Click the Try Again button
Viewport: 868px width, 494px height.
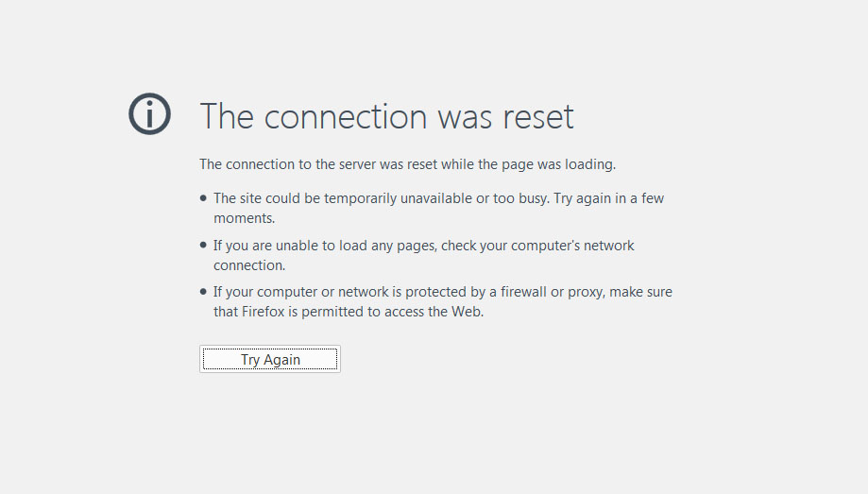[270, 359]
